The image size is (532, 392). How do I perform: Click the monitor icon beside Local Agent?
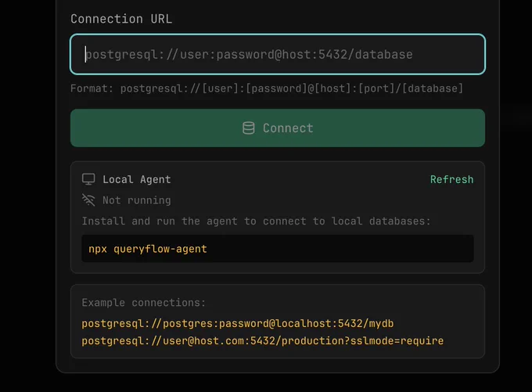coord(88,179)
